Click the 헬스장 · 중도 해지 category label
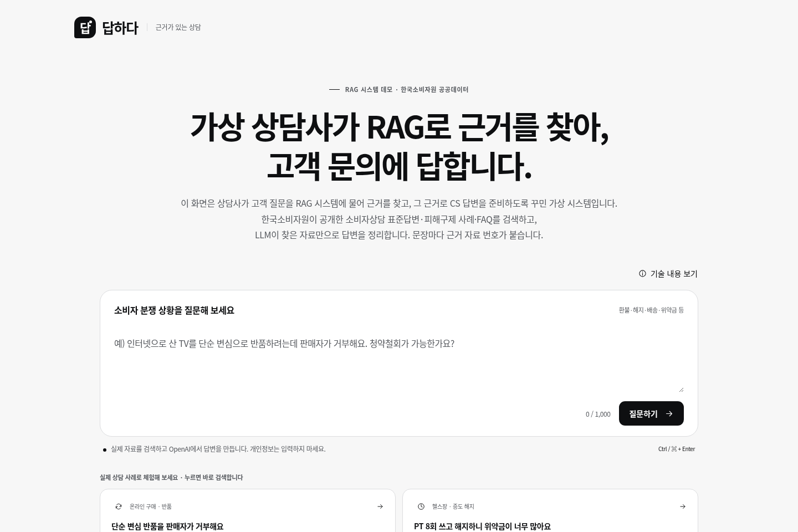798x532 pixels. [453, 507]
